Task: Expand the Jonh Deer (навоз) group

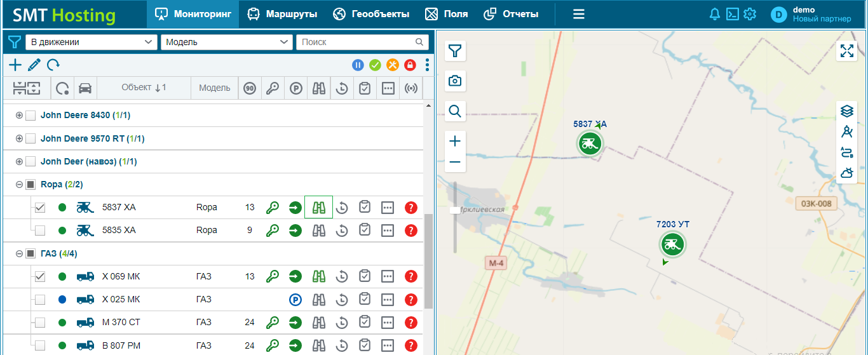Action: click(19, 161)
